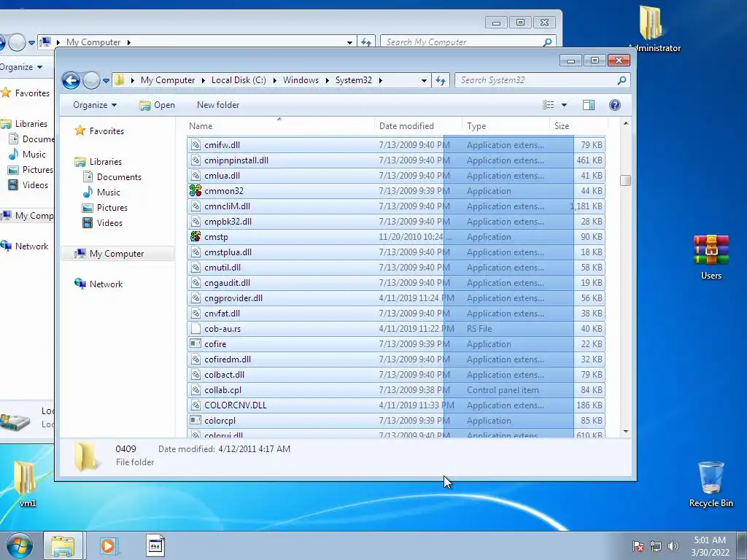The height and width of the screenshot is (560, 747).
Task: Click the search magnifier icon in System32 box
Action: (x=622, y=80)
